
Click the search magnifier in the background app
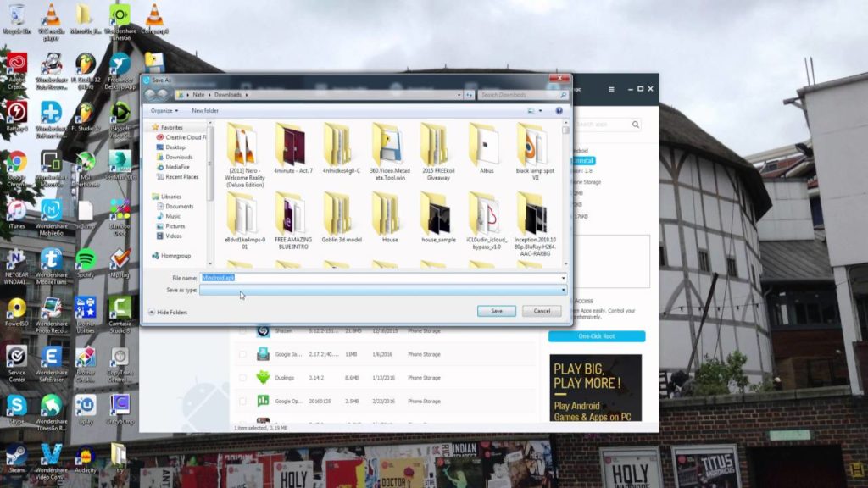[636, 125]
